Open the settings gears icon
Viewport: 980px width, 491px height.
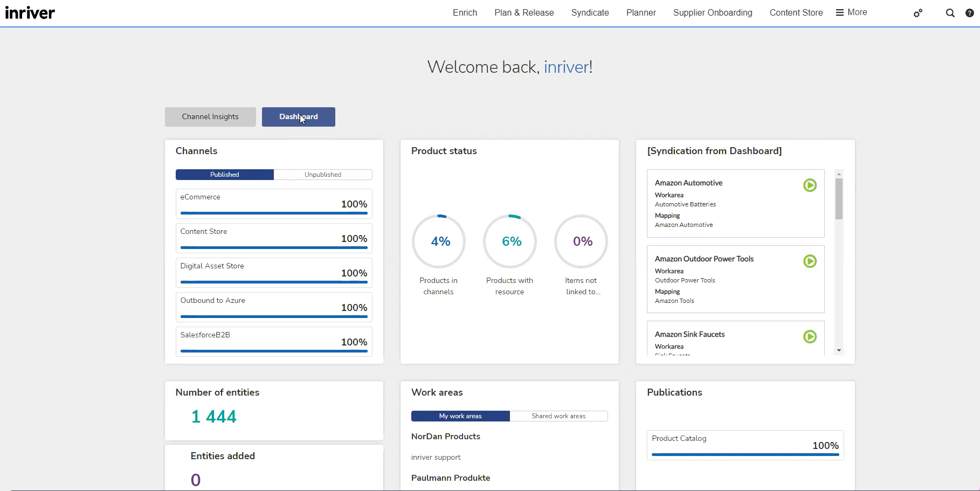pyautogui.click(x=918, y=13)
